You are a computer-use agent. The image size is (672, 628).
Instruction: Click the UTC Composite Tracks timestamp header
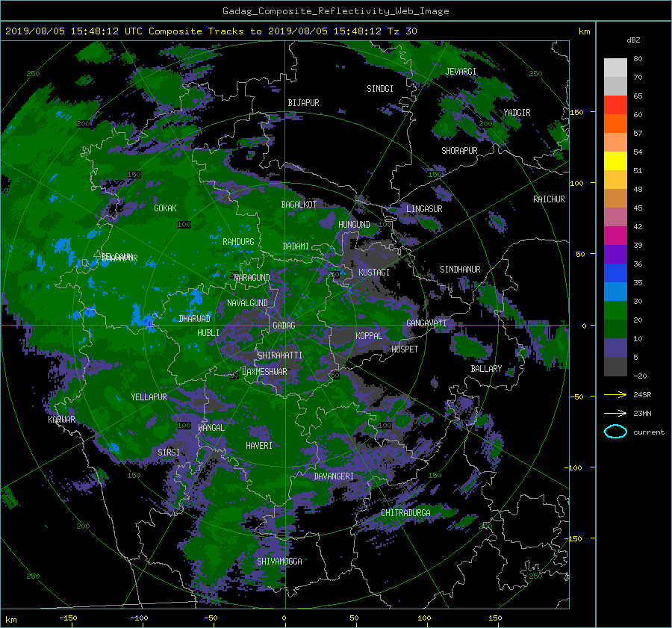(211, 31)
